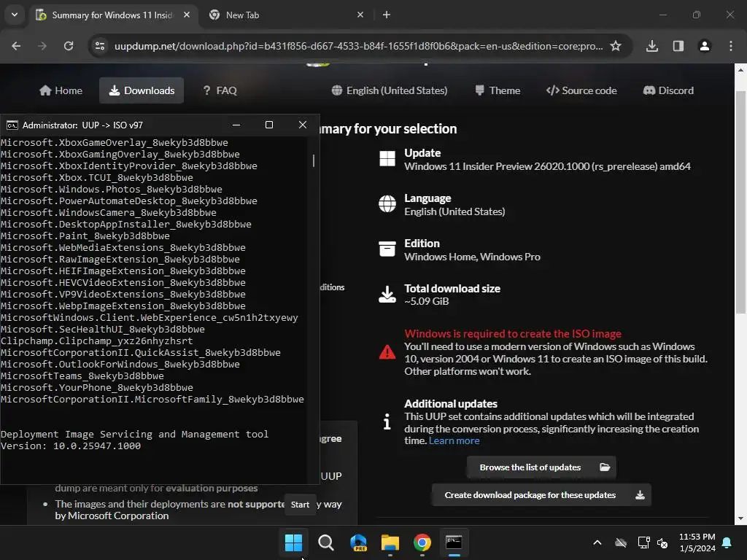The width and height of the screenshot is (747, 560).
Task: Click Browse the list of updates button
Action: tap(542, 467)
